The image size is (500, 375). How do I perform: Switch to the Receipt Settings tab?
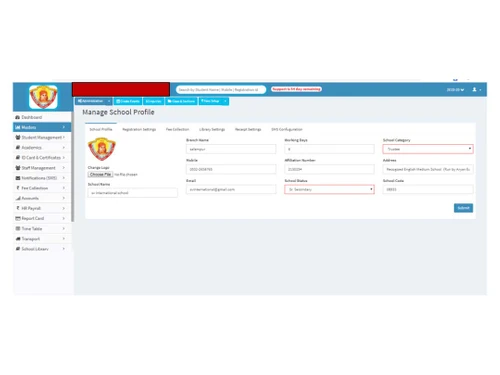(248, 129)
